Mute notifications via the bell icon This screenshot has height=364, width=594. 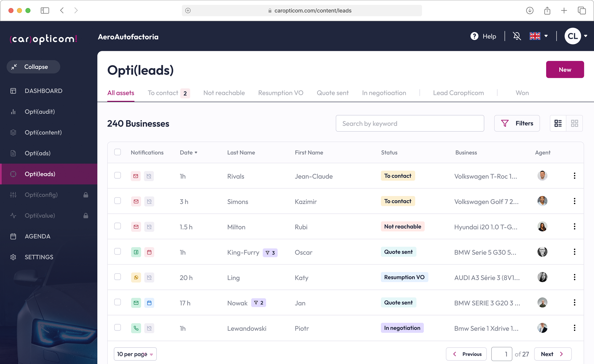click(517, 36)
